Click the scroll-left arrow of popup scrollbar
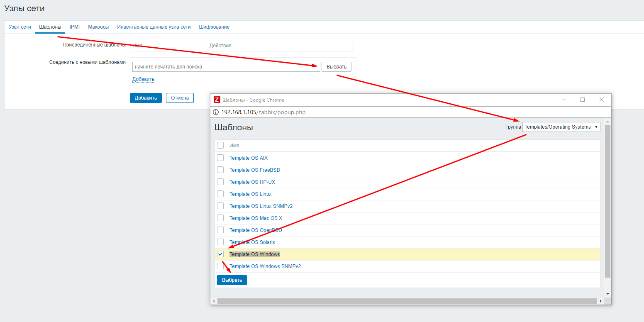 point(214,301)
